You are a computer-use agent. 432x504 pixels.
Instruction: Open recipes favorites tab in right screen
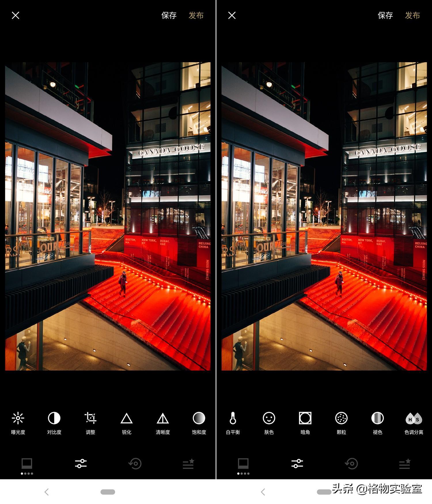(x=405, y=464)
